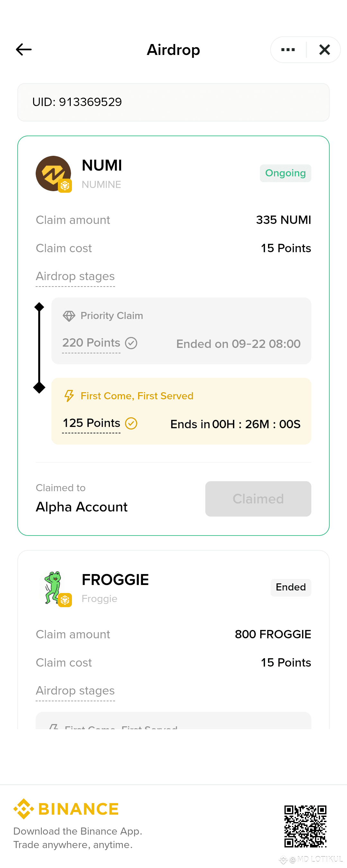Click the green Ongoing status badge
Viewport: 347px width, 868px height.
point(285,173)
